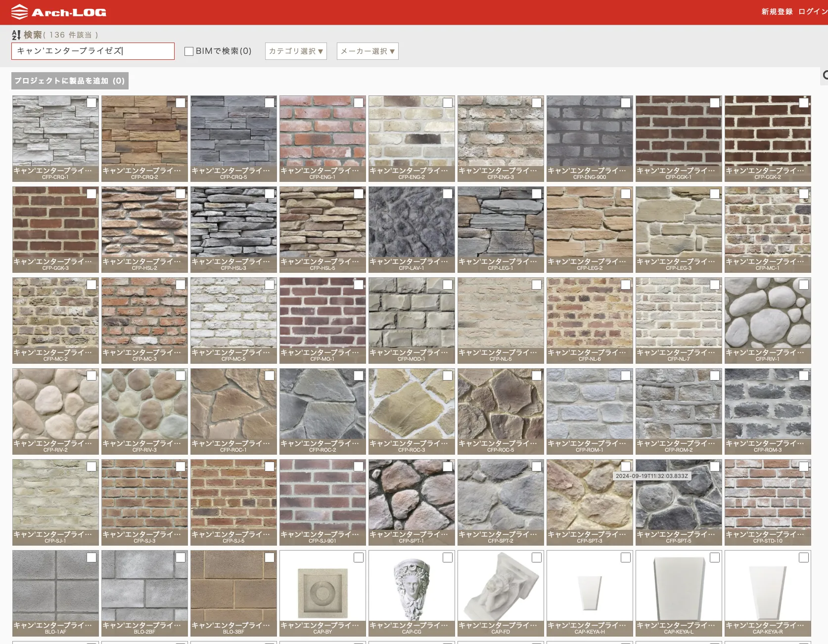Click the CFP-LEG-1 product code label

click(x=501, y=268)
